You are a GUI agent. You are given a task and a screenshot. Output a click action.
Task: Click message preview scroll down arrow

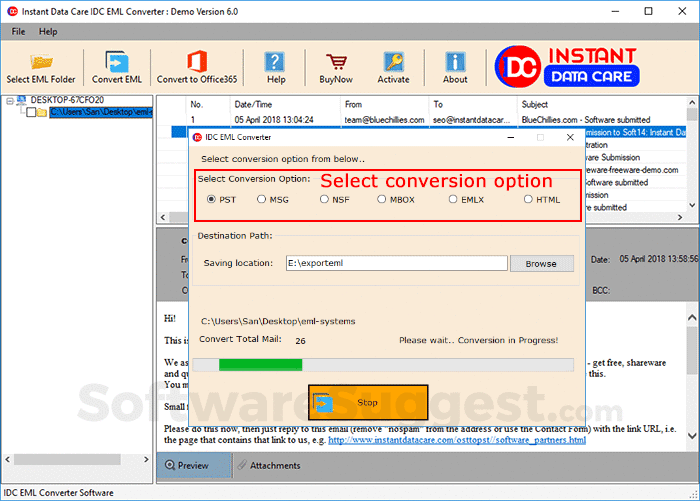[692, 436]
